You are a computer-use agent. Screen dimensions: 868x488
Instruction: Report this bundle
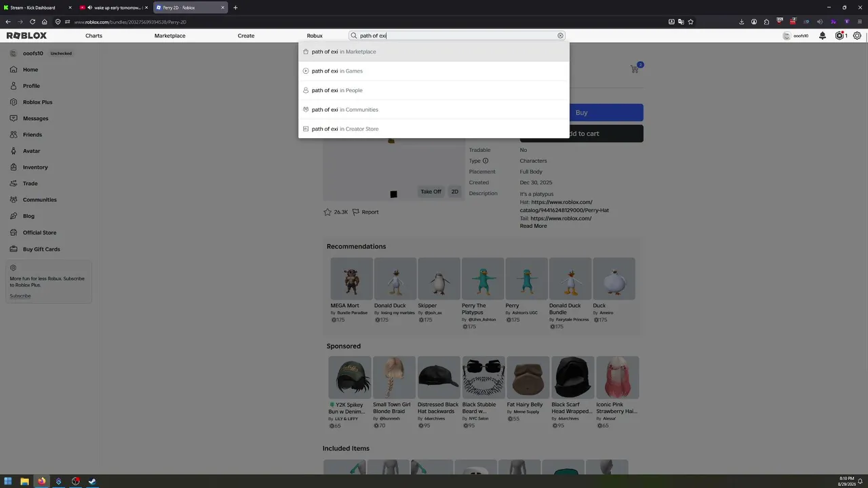click(366, 211)
